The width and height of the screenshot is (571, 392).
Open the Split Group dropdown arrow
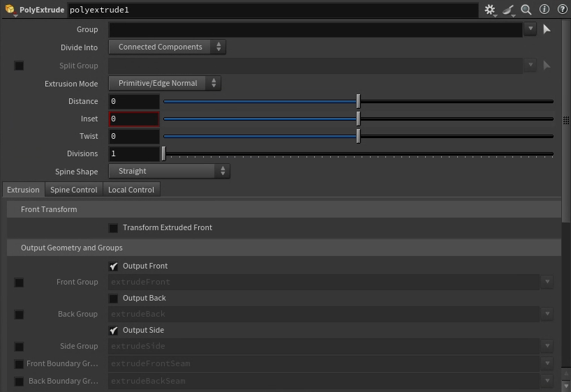531,65
